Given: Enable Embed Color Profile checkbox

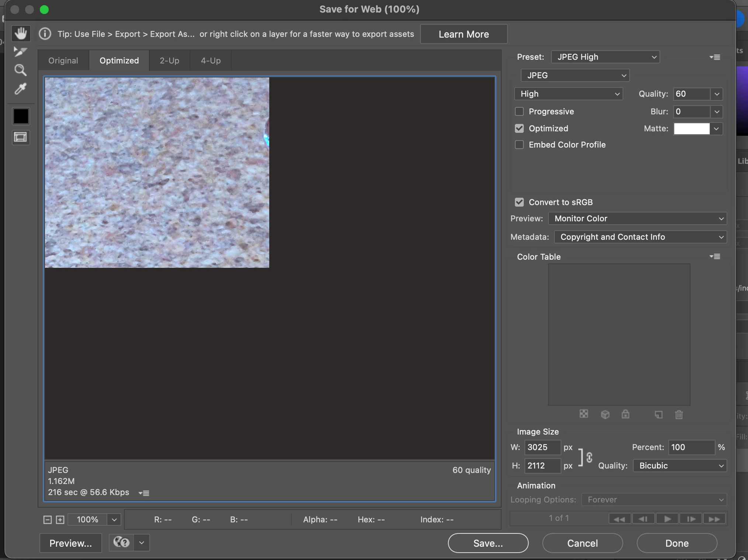Looking at the screenshot, I should click(x=519, y=145).
